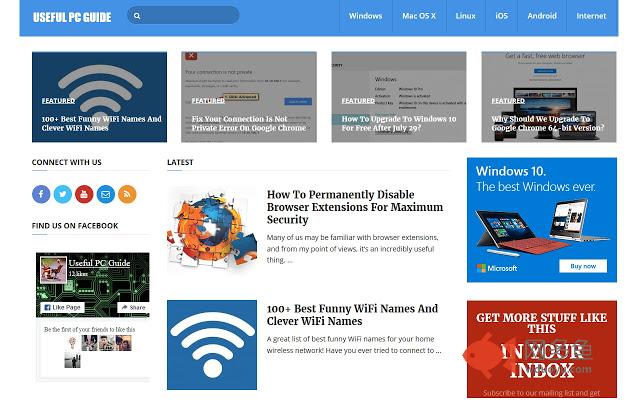
Task: Click the Useful PC Guide logo
Action: pyautogui.click(x=72, y=17)
